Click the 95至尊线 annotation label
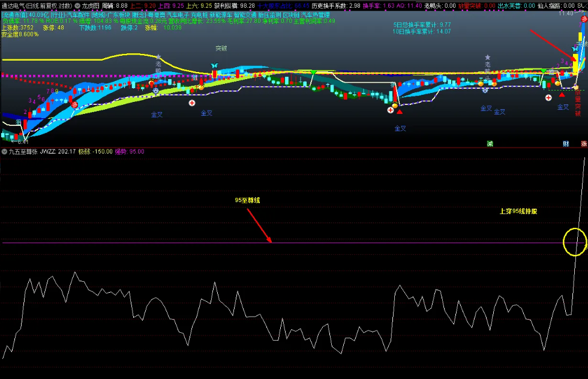Image resolution: width=588 pixels, height=379 pixels. (247, 200)
